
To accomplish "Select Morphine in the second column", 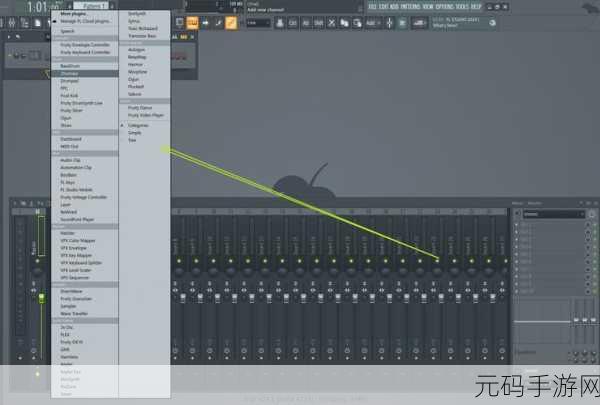I will coord(137,72).
